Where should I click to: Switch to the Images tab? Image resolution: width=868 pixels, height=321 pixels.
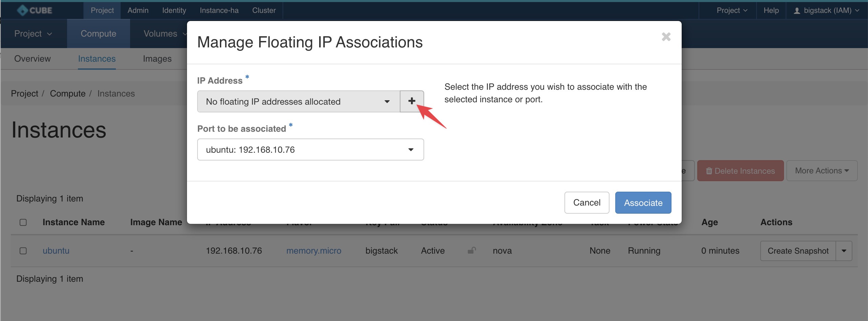(157, 59)
